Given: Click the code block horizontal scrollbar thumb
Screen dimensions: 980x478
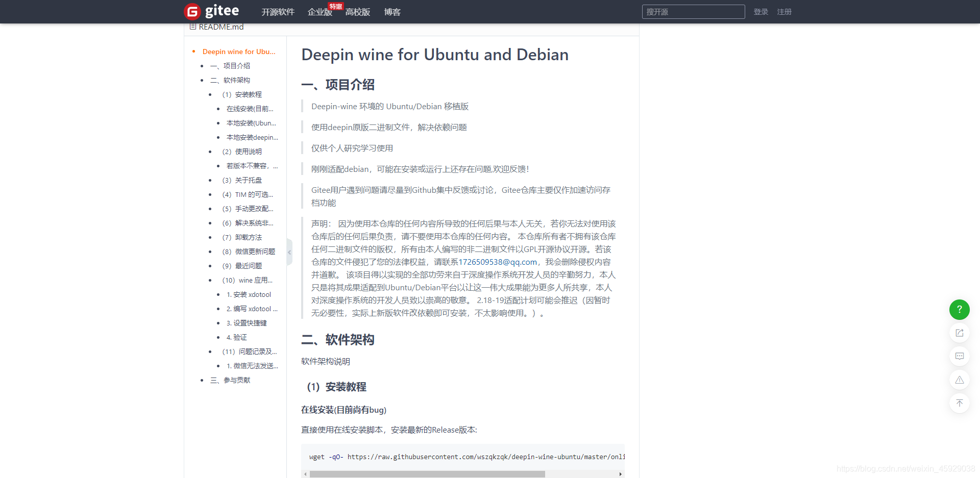Looking at the screenshot, I should pyautogui.click(x=427, y=474).
